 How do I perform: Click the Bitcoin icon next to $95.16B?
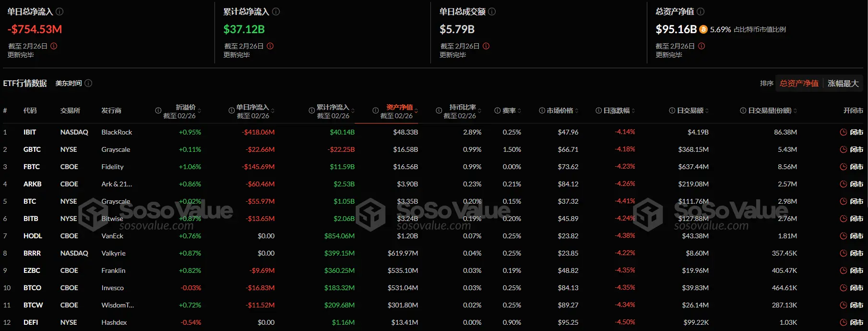click(703, 29)
